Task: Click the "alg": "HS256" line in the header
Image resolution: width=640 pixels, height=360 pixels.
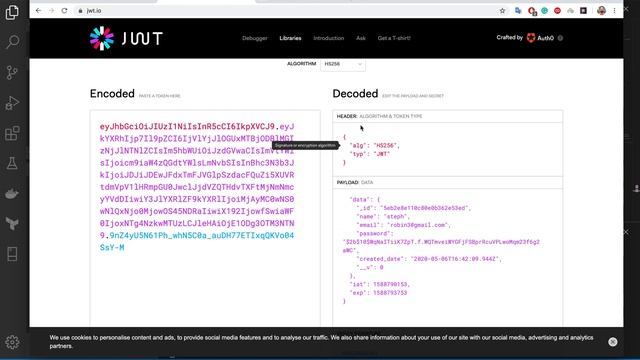Action: click(374, 145)
